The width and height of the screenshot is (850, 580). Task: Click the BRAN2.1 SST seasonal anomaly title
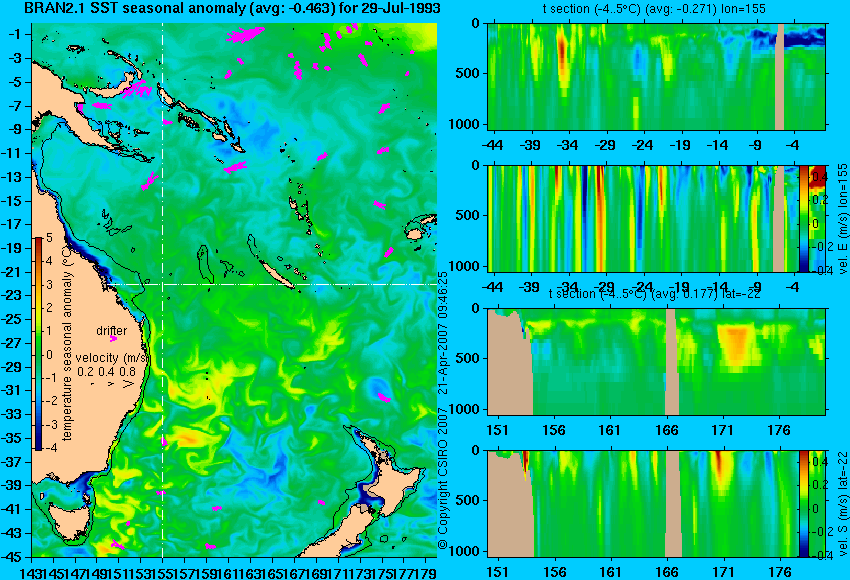[x=232, y=8]
